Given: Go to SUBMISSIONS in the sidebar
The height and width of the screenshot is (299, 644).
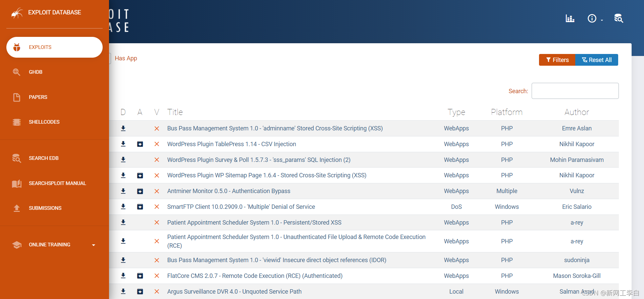Looking at the screenshot, I should click(x=45, y=208).
